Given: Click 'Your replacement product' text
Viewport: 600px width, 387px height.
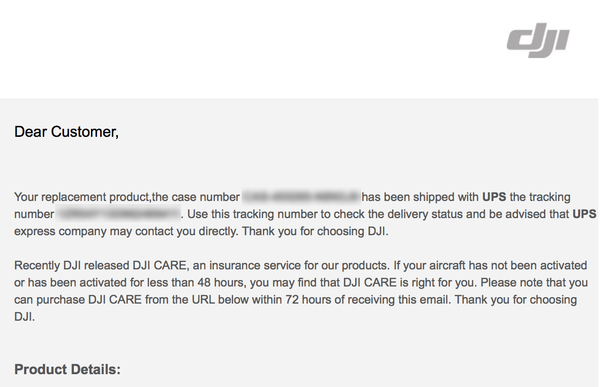Looking at the screenshot, I should click(x=82, y=197).
